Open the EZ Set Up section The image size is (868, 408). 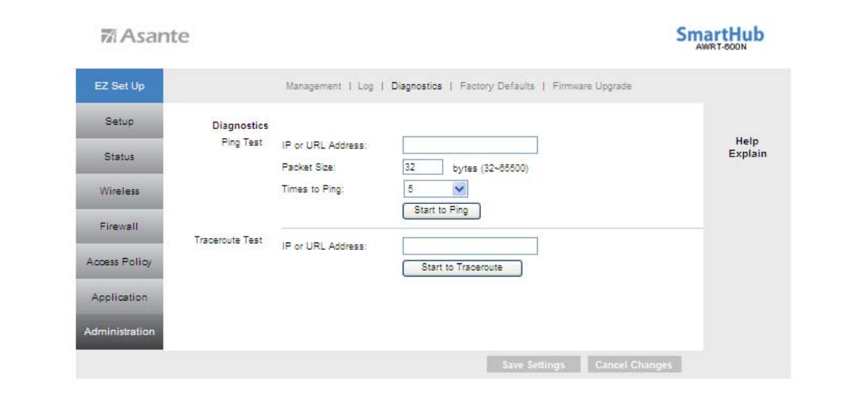[119, 86]
